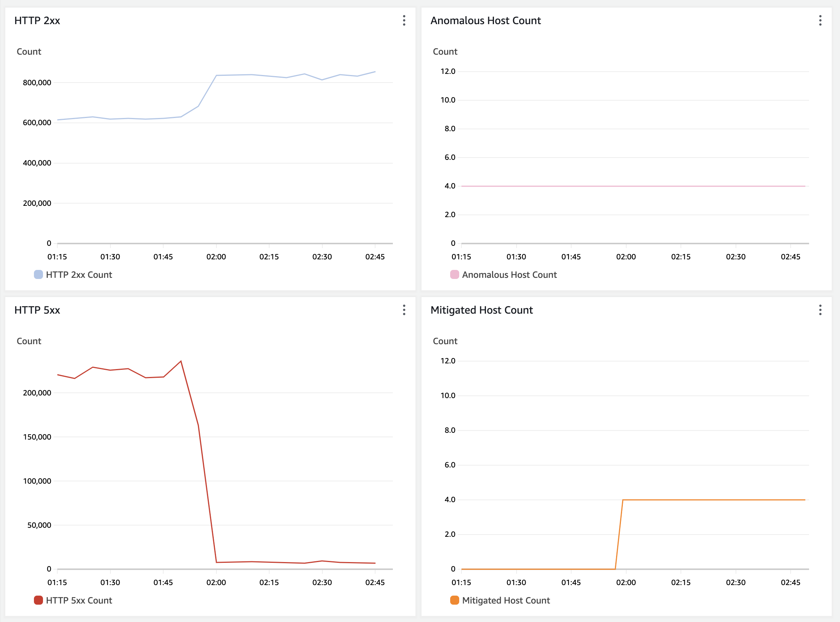Select the Anomalous Host Count widget title
The height and width of the screenshot is (622, 840).
[x=486, y=21]
